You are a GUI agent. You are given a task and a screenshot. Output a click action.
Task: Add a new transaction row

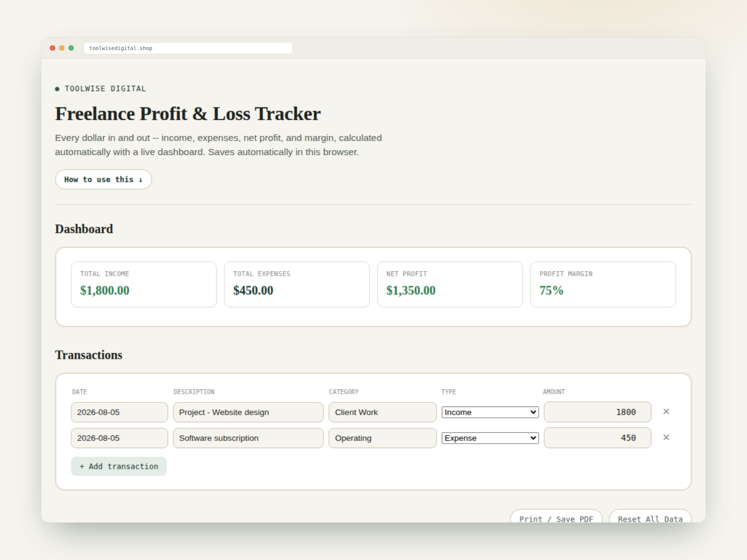click(x=119, y=466)
